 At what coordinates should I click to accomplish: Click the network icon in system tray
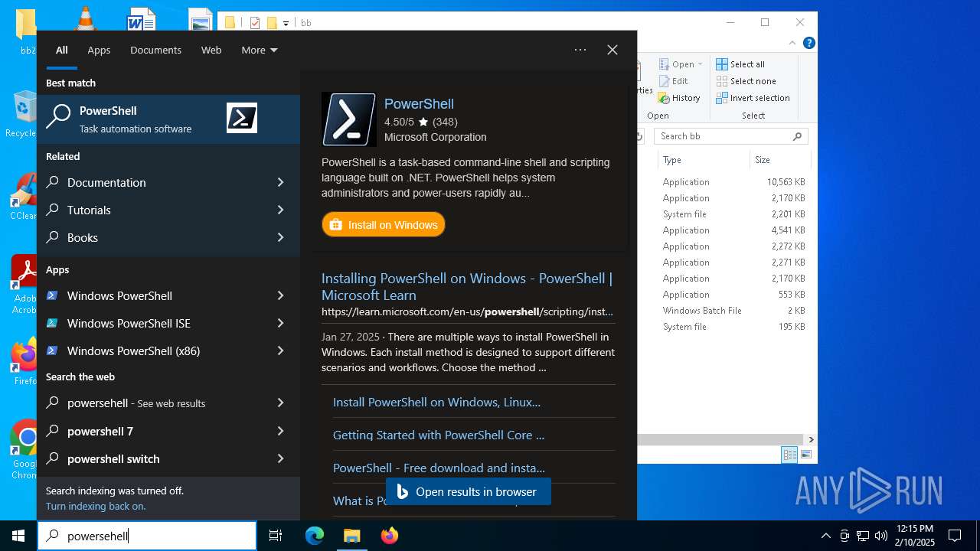[863, 536]
